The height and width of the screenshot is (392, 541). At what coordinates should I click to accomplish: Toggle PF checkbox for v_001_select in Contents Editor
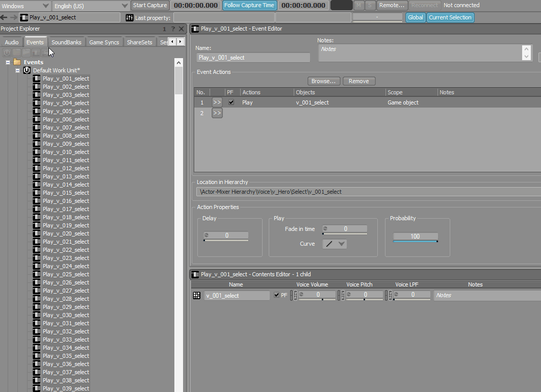[x=277, y=295]
